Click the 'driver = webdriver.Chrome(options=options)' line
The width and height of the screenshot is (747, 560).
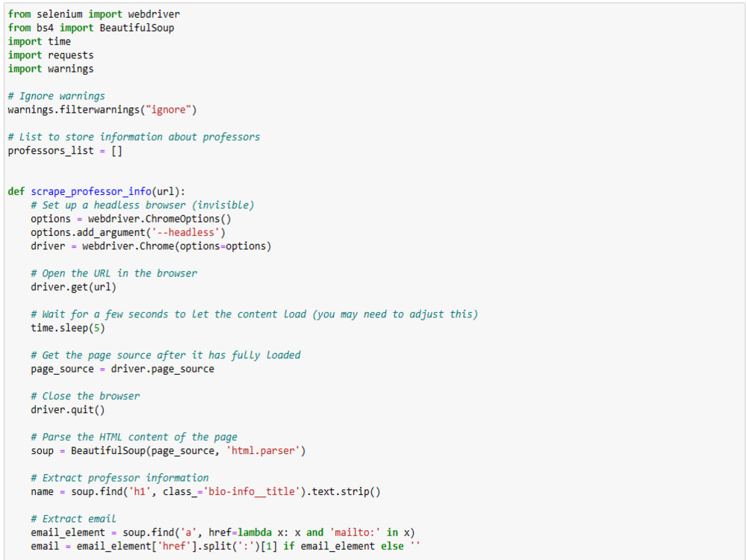click(151, 246)
